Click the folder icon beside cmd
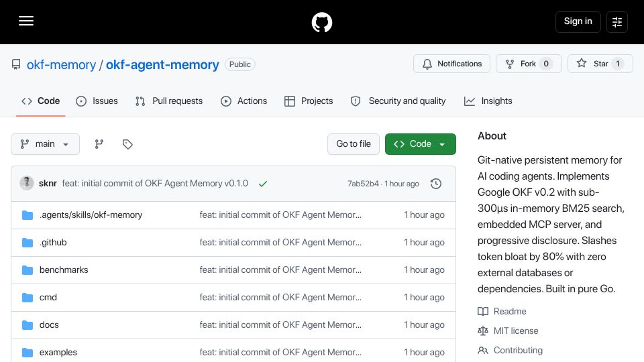The width and height of the screenshot is (644, 362). pyautogui.click(x=28, y=298)
